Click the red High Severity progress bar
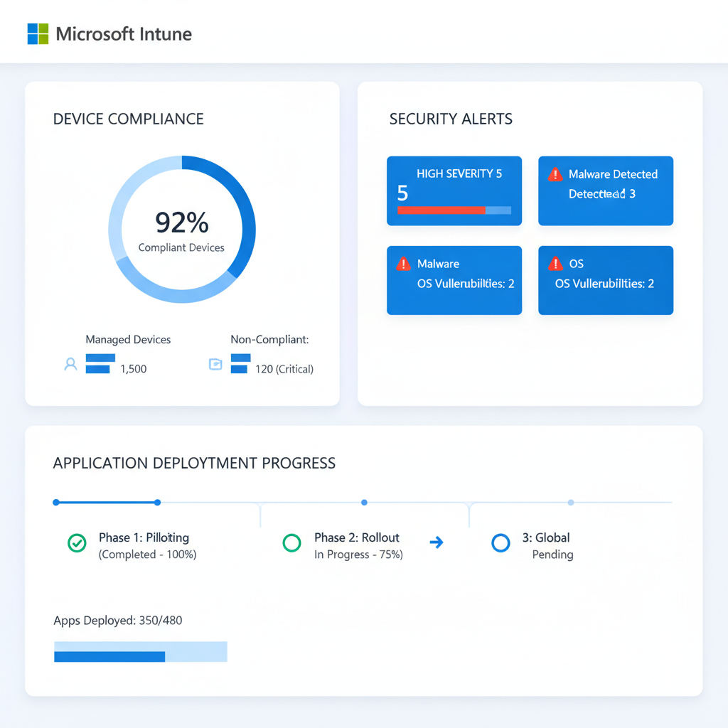Screen dimensions: 728x728 point(454,210)
